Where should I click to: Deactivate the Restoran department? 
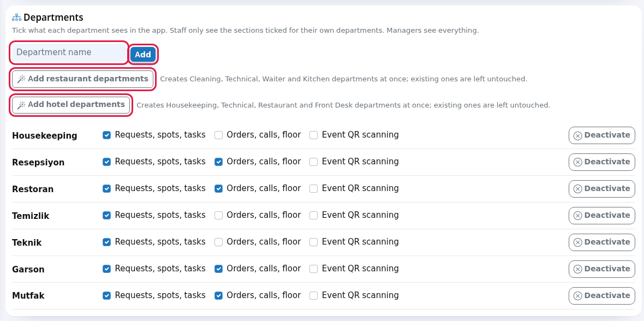[601, 189]
